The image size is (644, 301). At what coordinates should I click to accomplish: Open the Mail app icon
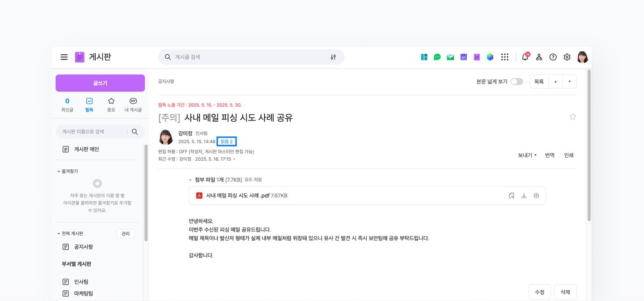(x=450, y=57)
